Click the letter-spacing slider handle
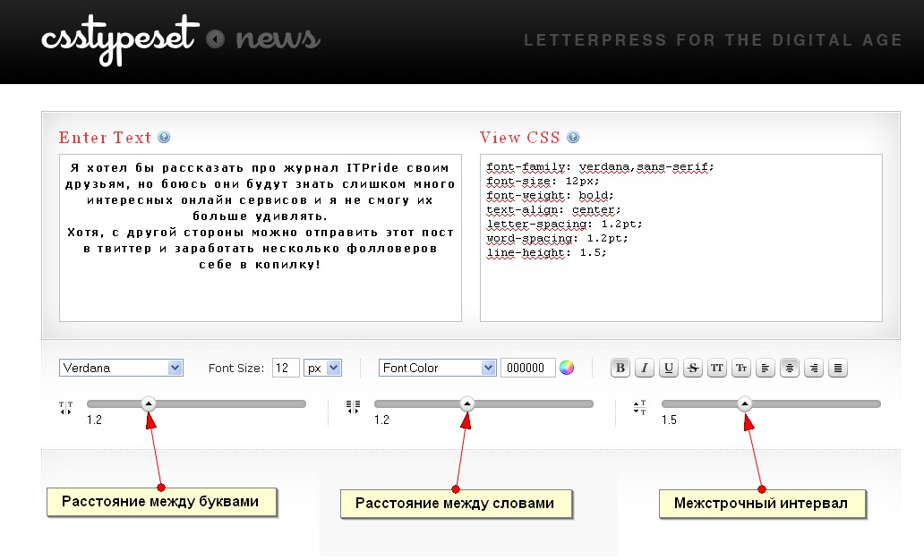Screen dimensions: 924x560 coord(149,404)
